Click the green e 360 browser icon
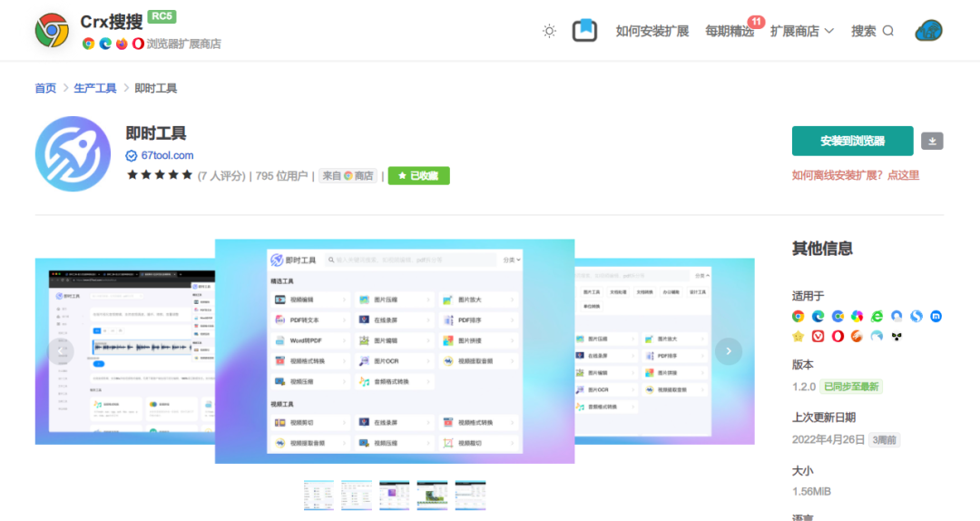The height and width of the screenshot is (521, 980). 877,317
